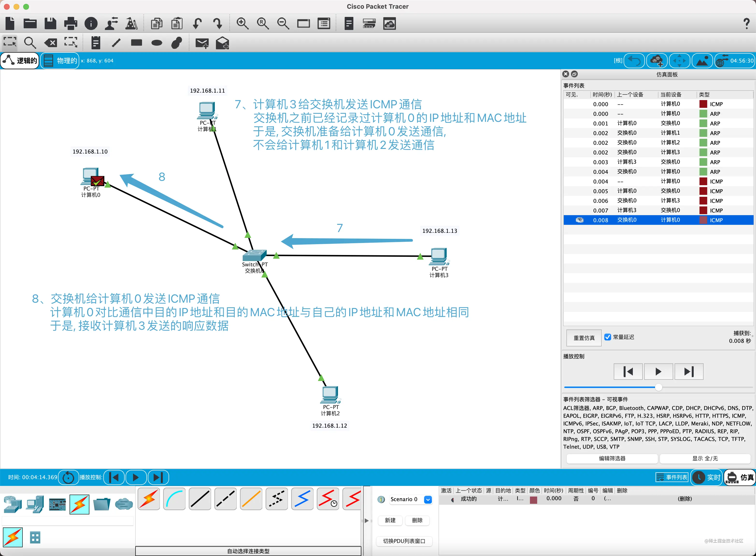Screen dimensions: 756x556
Task: Click the Redo arrow icon
Action: 218,23
